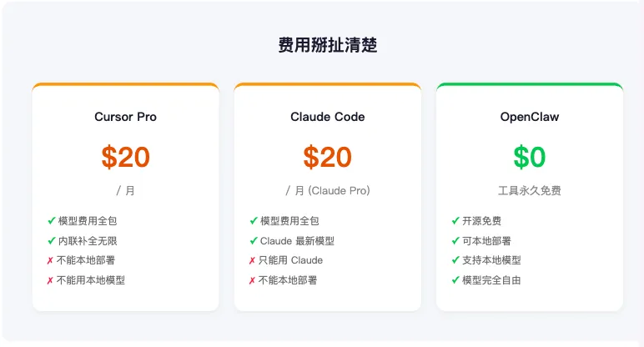Click red X beside 只能用 Claude
The image size is (644, 347).
253,261
